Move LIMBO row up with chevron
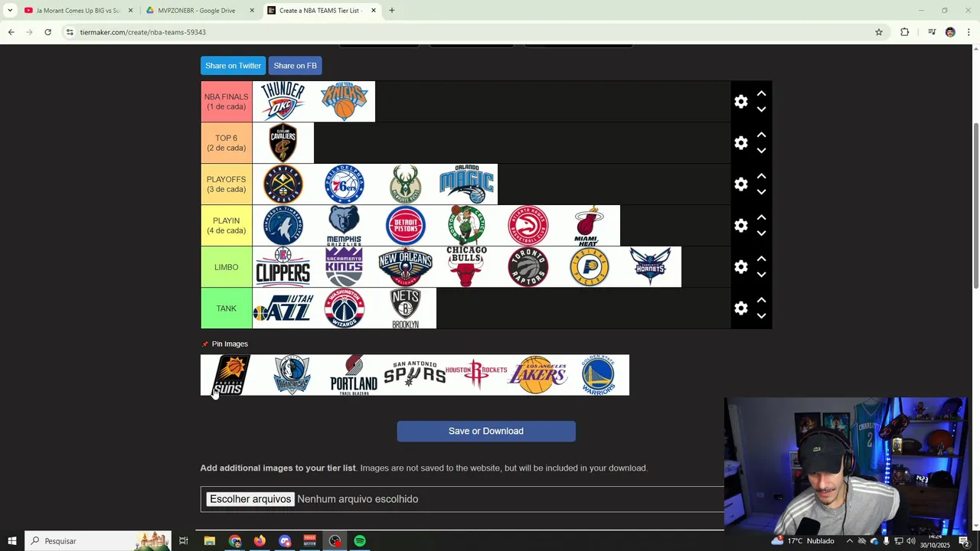 [761, 259]
